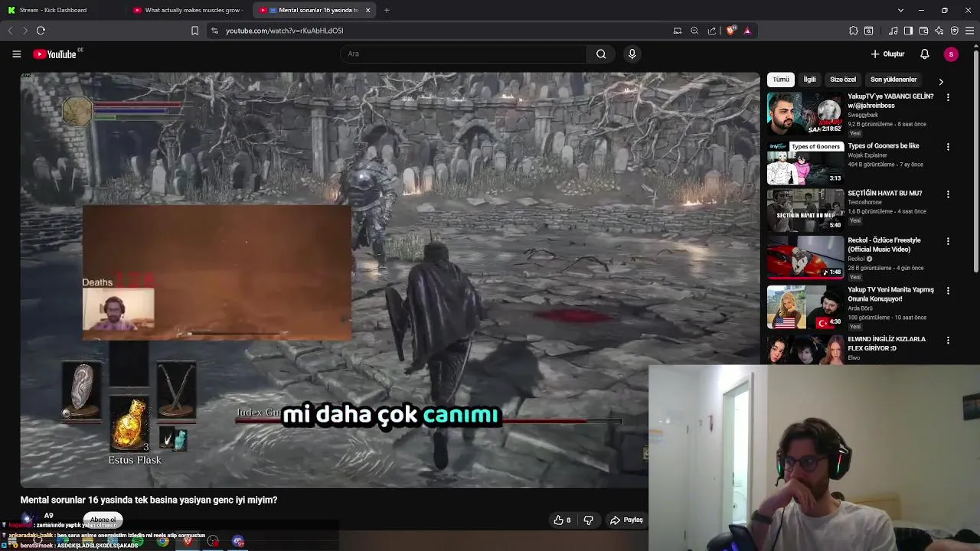Select the Tümü filter chip
Image resolution: width=980 pixels, height=551 pixels.
coord(780,80)
